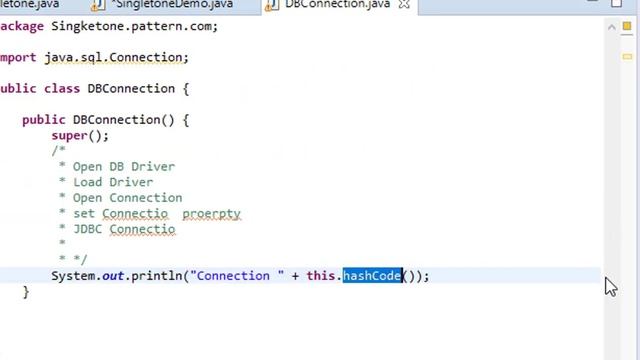Switch to the DBConnection.java tab
The width and height of the screenshot is (640, 360).
[337, 4]
